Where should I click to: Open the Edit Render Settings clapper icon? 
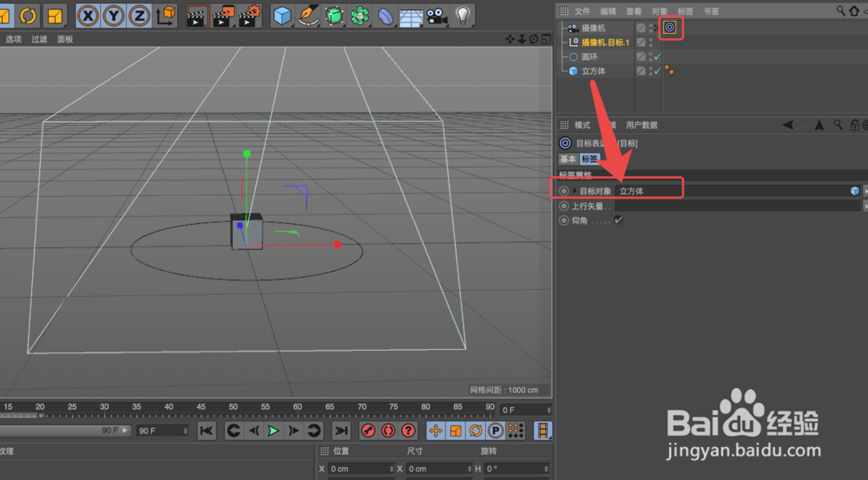pos(250,16)
